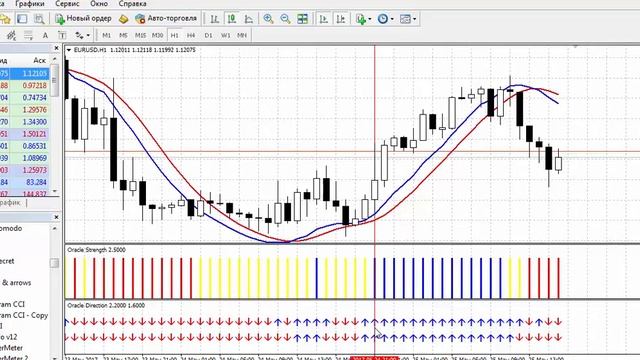Select the row with ask 1.50121
This screenshot has height=360, width=640.
coord(24,134)
